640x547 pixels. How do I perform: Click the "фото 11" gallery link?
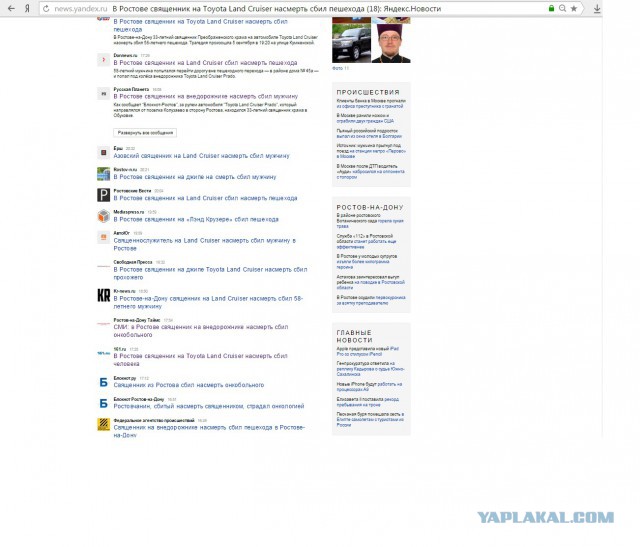point(340,69)
